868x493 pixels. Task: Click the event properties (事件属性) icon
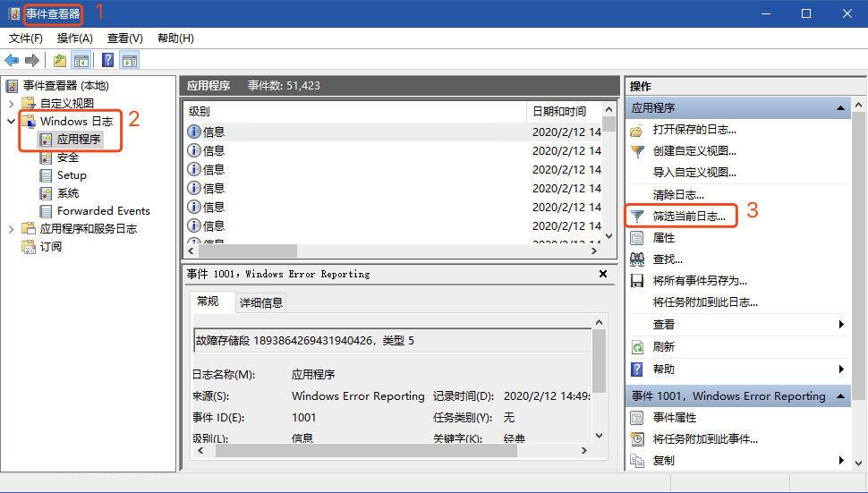(x=637, y=418)
